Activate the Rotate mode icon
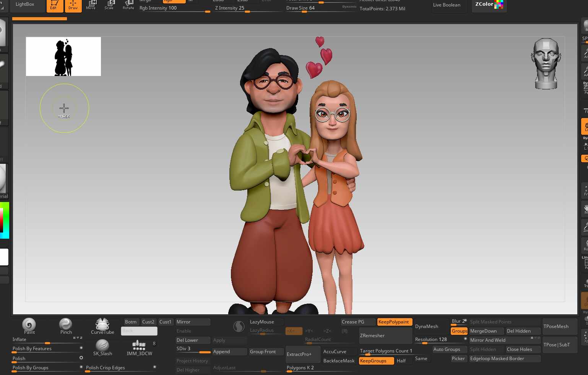Screen dimensions: 588x375 tap(128, 5)
